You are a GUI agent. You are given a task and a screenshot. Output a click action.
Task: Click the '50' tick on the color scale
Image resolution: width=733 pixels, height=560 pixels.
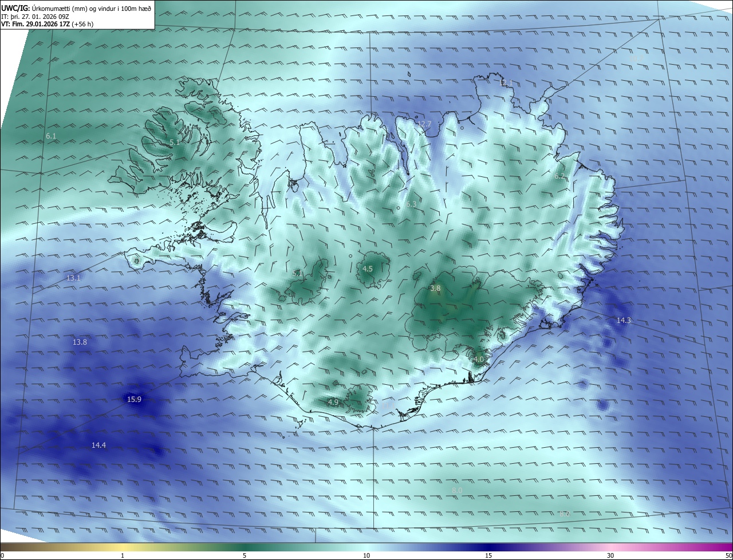click(x=728, y=555)
